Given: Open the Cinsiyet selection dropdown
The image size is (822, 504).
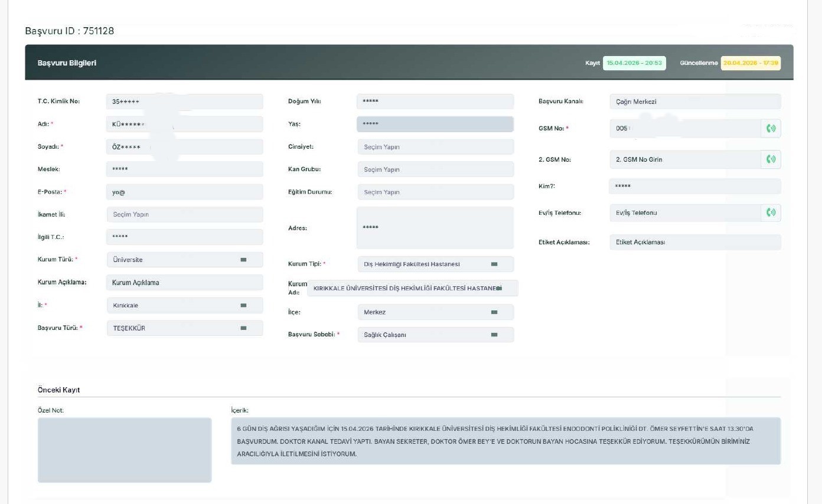Looking at the screenshot, I should point(435,147).
